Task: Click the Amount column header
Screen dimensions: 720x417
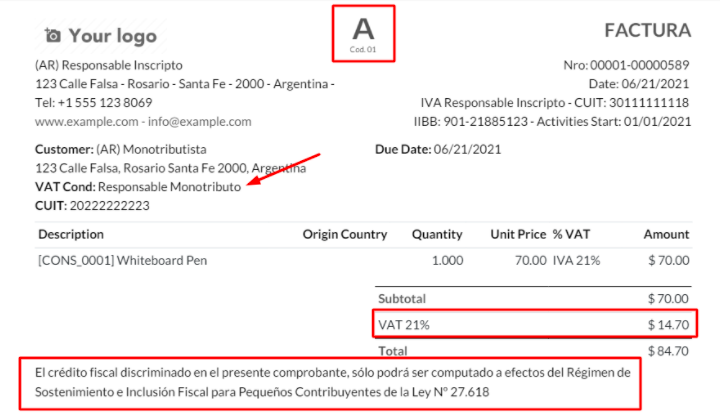Action: (x=666, y=235)
